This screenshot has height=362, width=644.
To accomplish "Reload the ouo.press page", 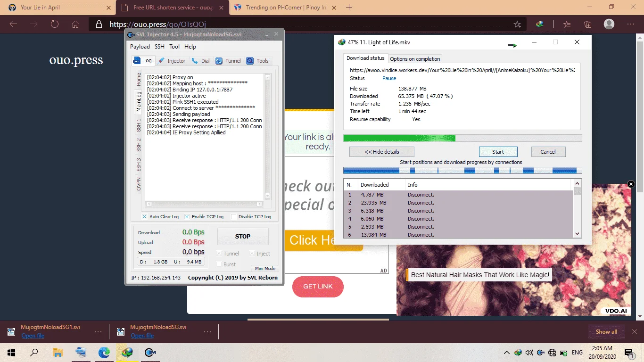I will [x=55, y=24].
